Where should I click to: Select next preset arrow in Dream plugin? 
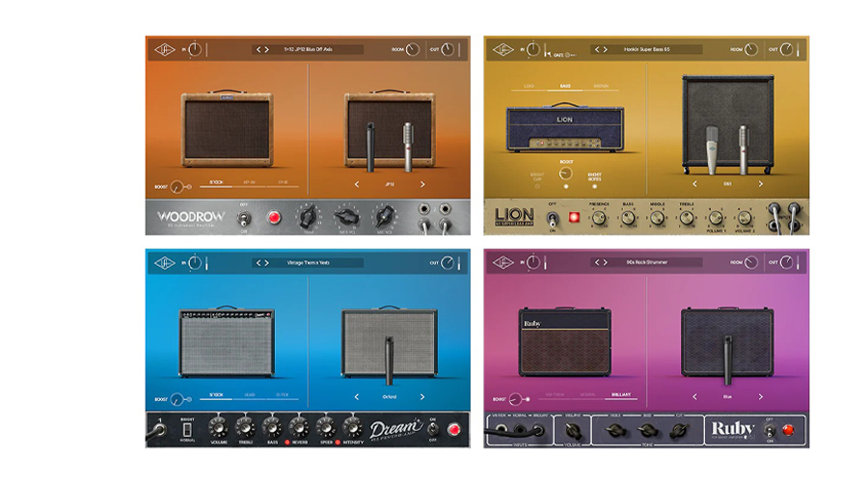[267, 261]
